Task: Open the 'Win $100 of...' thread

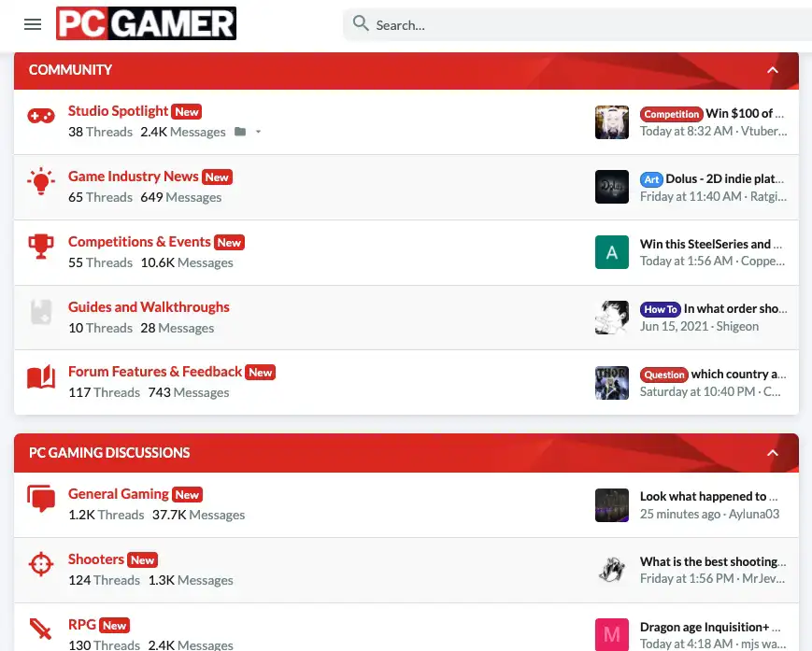Action: 745,113
